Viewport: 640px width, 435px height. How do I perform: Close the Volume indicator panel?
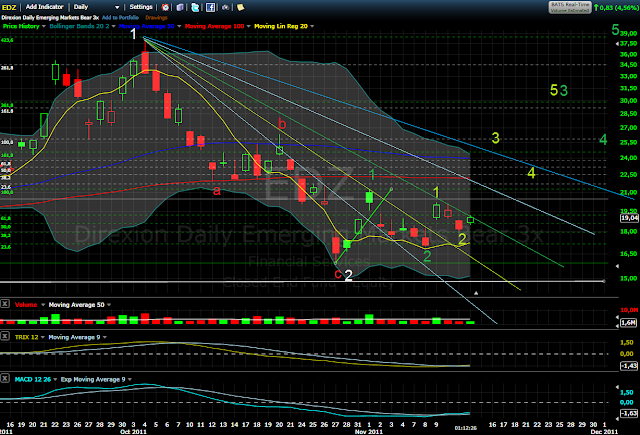[5, 304]
